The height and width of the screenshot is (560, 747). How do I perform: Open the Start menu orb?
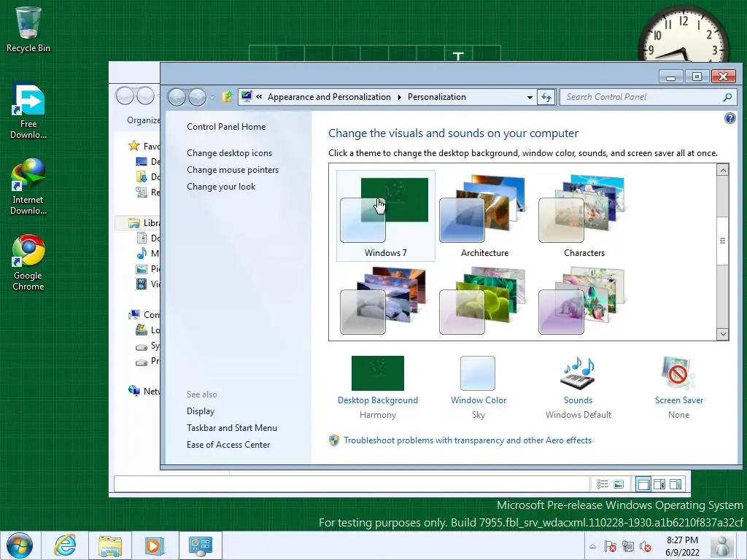20,545
